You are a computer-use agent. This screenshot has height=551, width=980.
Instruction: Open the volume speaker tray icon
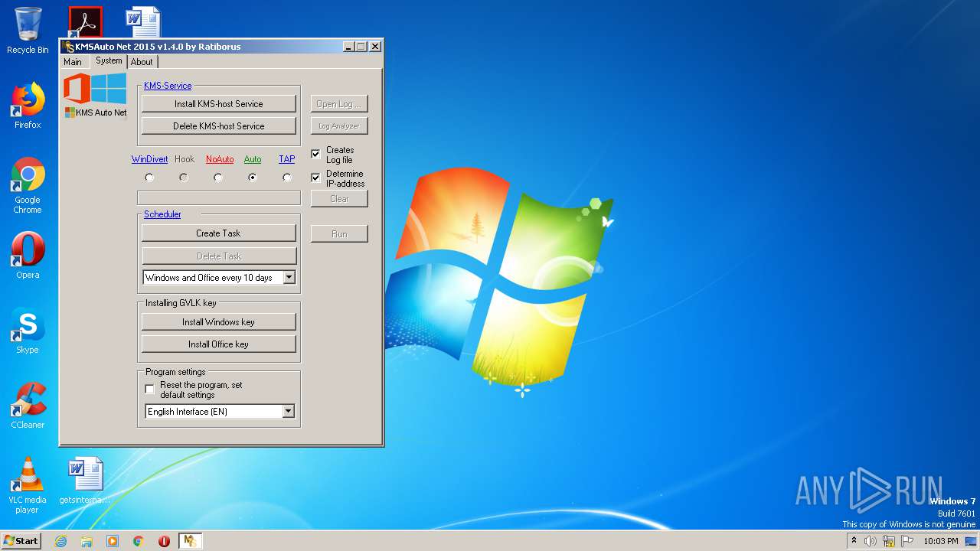tap(871, 541)
